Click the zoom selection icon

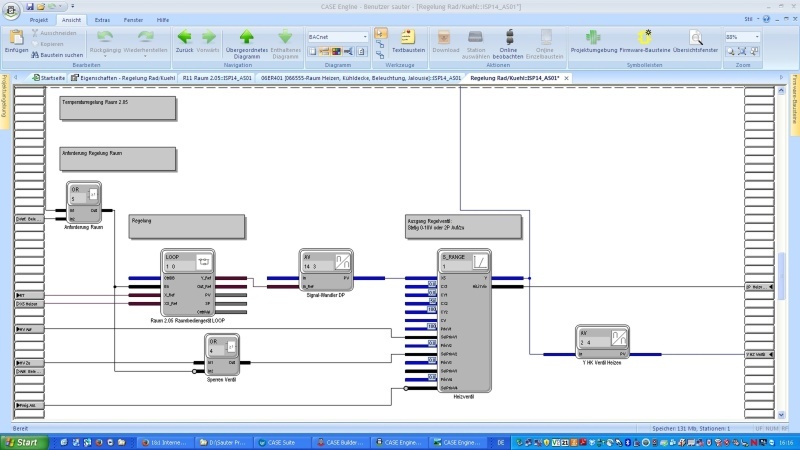(754, 51)
